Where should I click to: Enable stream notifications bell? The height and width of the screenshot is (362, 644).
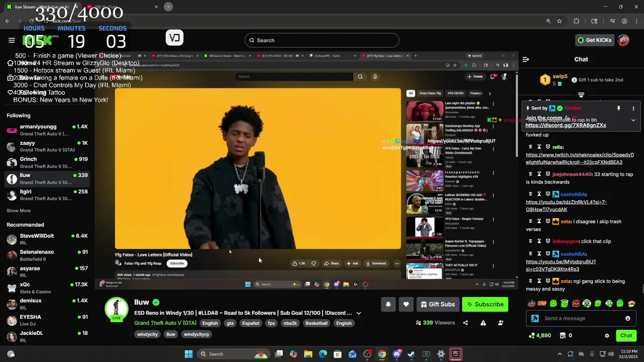(x=388, y=304)
